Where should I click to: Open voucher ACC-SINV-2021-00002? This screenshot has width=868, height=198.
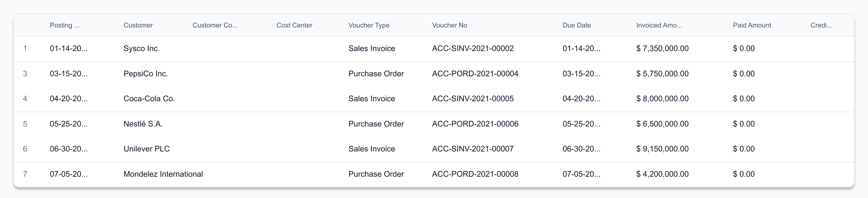tap(473, 48)
